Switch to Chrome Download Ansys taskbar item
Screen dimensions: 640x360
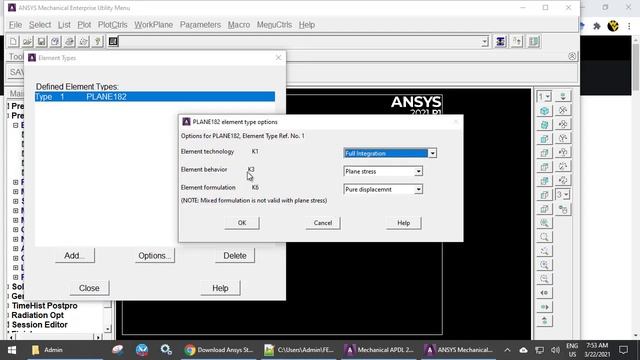[x=218, y=350]
